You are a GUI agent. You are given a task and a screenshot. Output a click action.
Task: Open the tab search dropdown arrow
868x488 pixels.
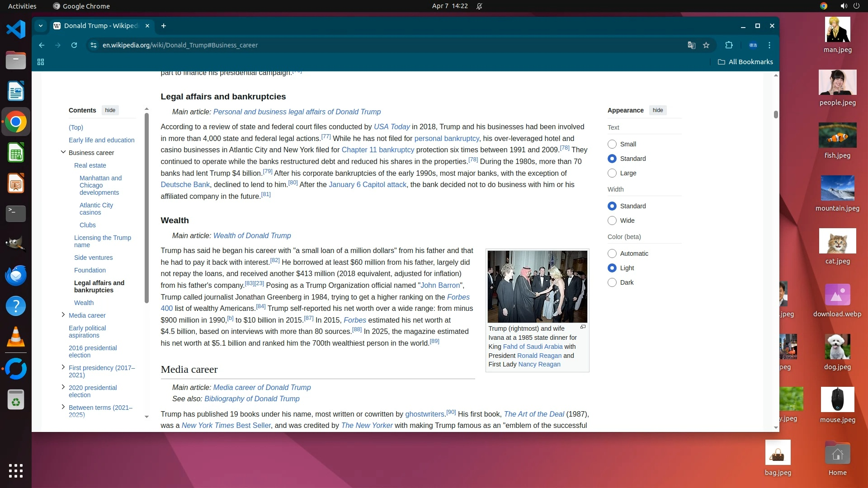point(41,26)
